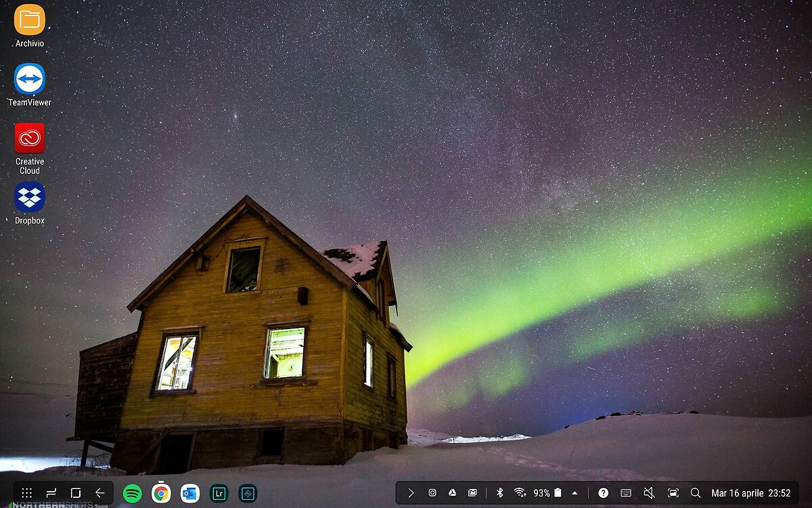This screenshot has height=508, width=812.
Task: Unmute sound via the muted speaker icon
Action: coord(648,493)
